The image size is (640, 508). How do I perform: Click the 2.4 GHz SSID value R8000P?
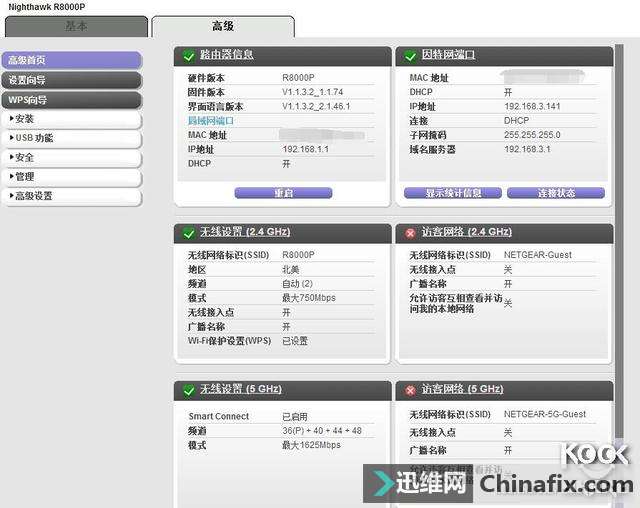[298, 255]
